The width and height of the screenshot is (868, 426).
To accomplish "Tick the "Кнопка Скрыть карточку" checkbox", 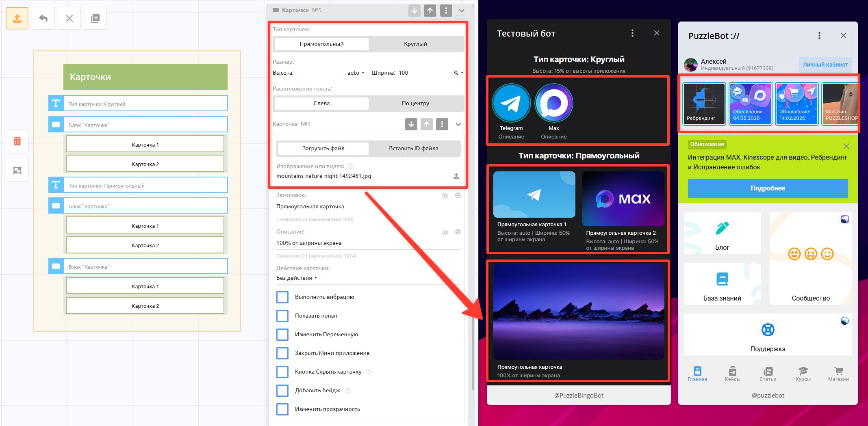I will 282,372.
